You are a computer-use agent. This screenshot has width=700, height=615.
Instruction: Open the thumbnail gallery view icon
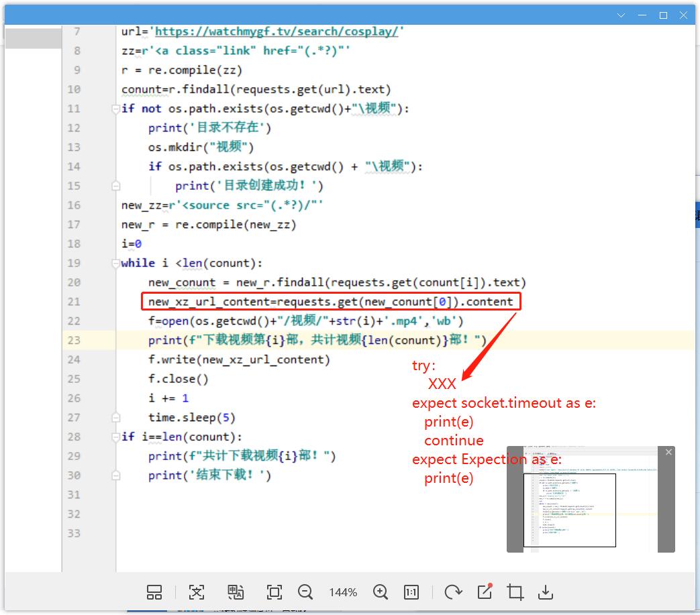click(154, 592)
